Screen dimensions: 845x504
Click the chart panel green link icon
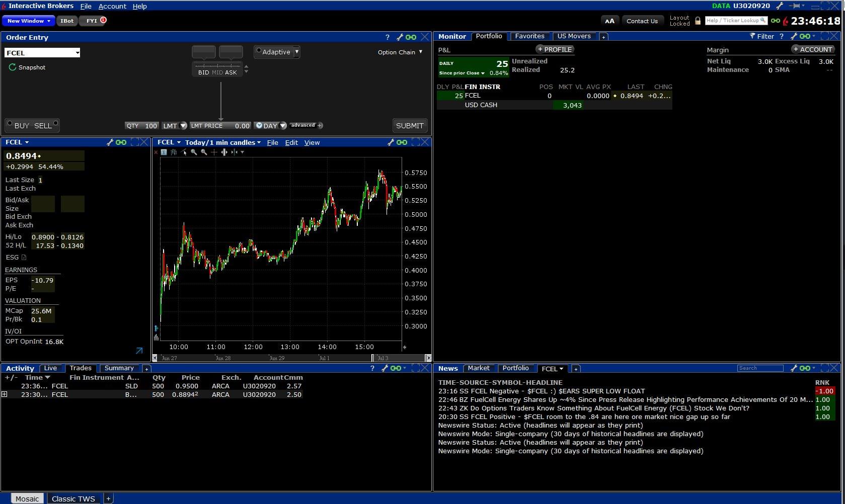pyautogui.click(x=402, y=142)
